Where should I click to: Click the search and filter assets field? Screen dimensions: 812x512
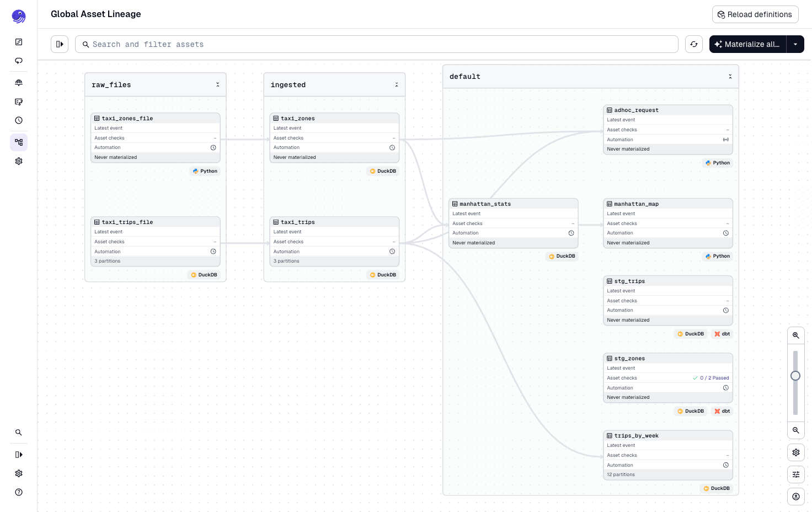377,44
